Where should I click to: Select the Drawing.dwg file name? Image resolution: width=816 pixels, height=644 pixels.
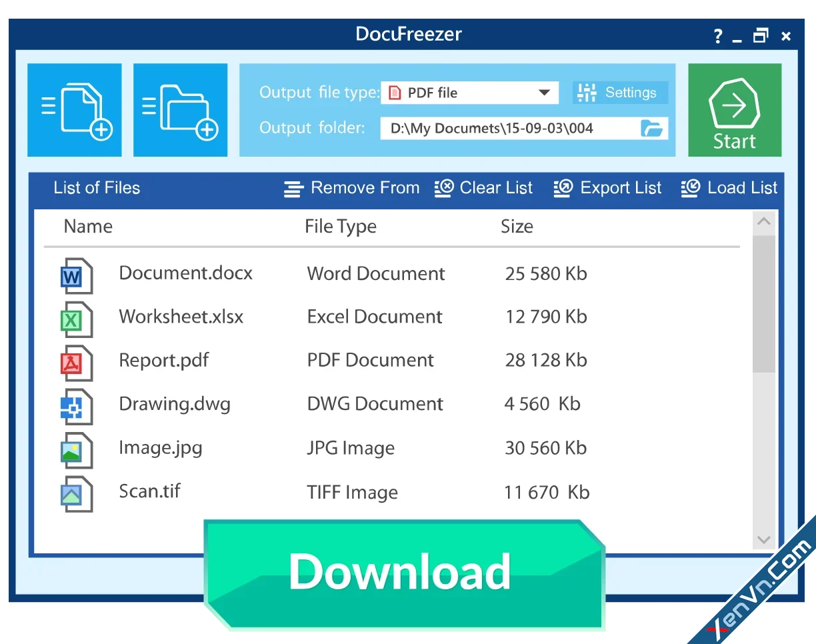(x=175, y=404)
